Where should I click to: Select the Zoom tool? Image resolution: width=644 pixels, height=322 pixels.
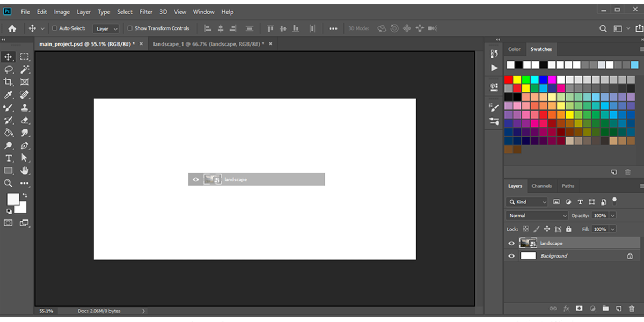(x=8, y=184)
